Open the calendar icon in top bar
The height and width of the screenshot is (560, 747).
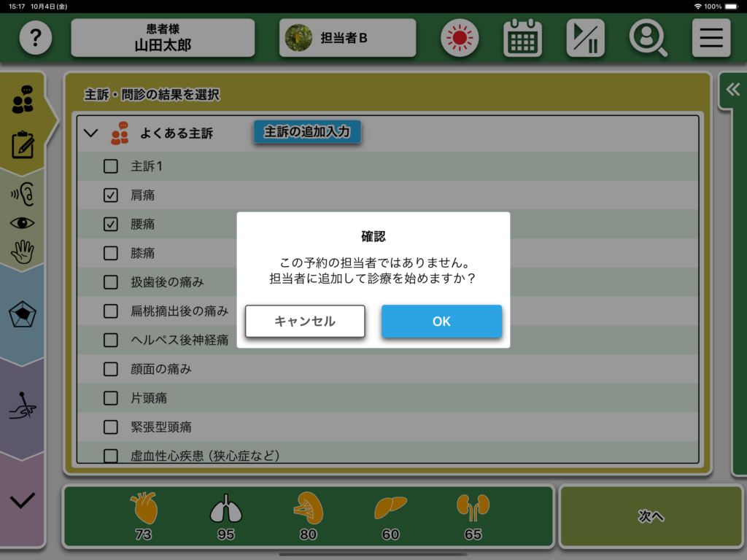(x=522, y=38)
